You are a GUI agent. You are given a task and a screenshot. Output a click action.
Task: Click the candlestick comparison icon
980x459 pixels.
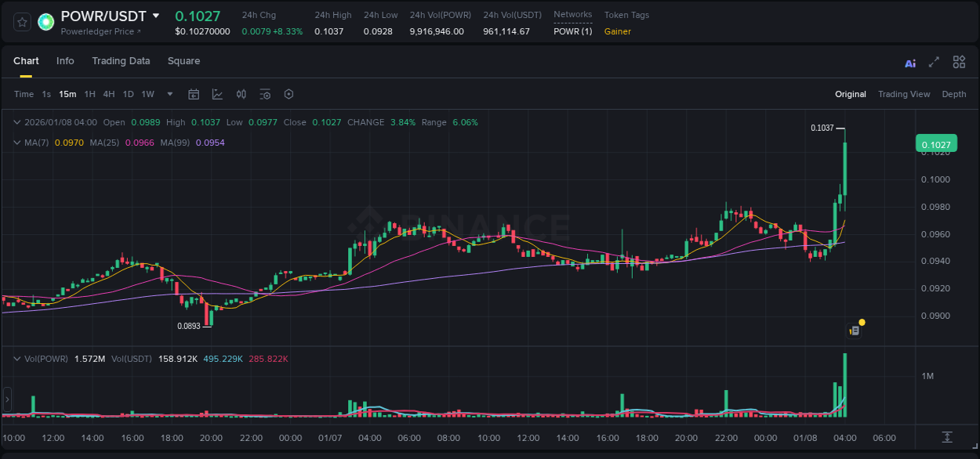point(241,94)
